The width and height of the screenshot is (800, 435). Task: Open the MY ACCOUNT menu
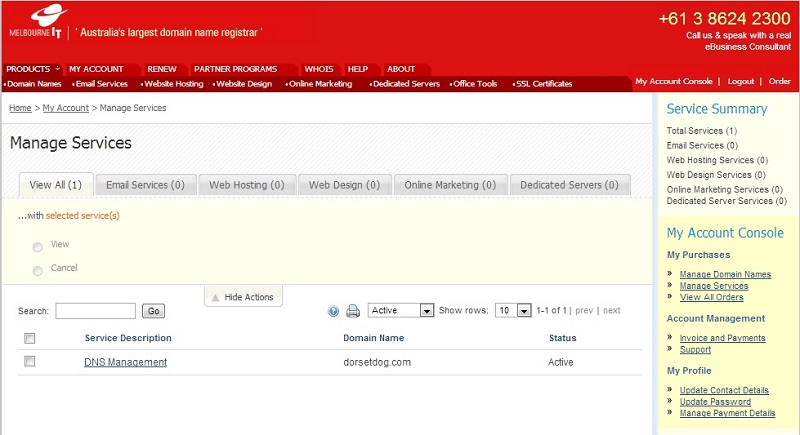coord(96,69)
